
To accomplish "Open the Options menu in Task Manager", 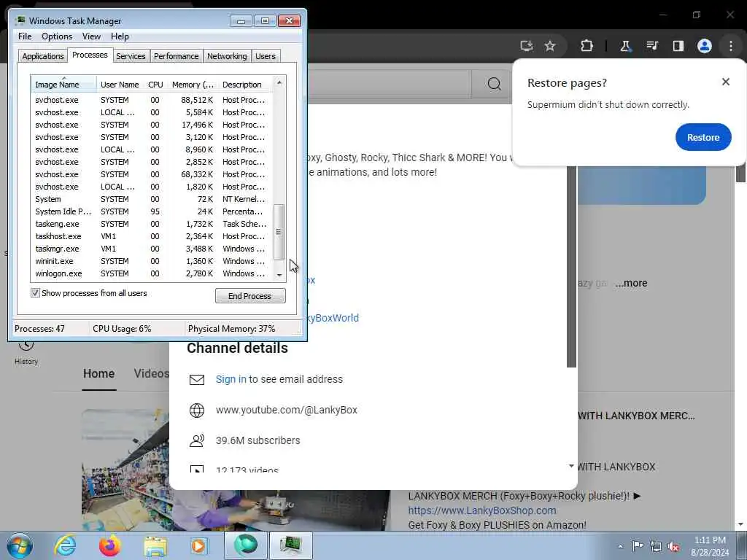I will click(x=57, y=36).
